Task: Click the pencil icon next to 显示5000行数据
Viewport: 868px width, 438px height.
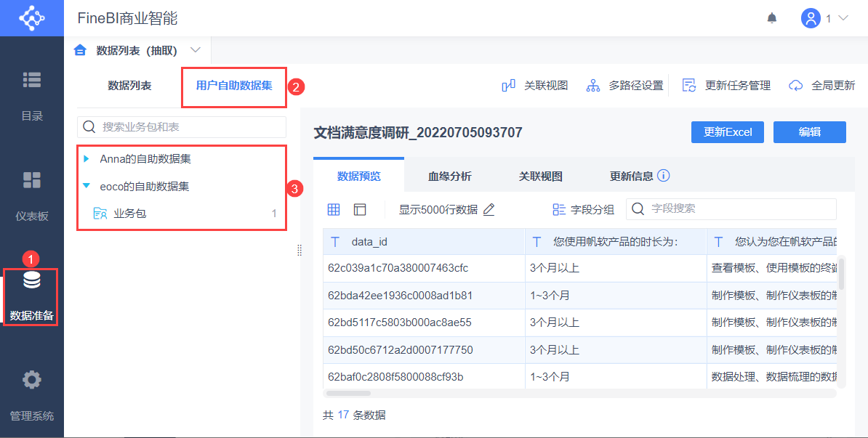Action: pyautogui.click(x=489, y=210)
